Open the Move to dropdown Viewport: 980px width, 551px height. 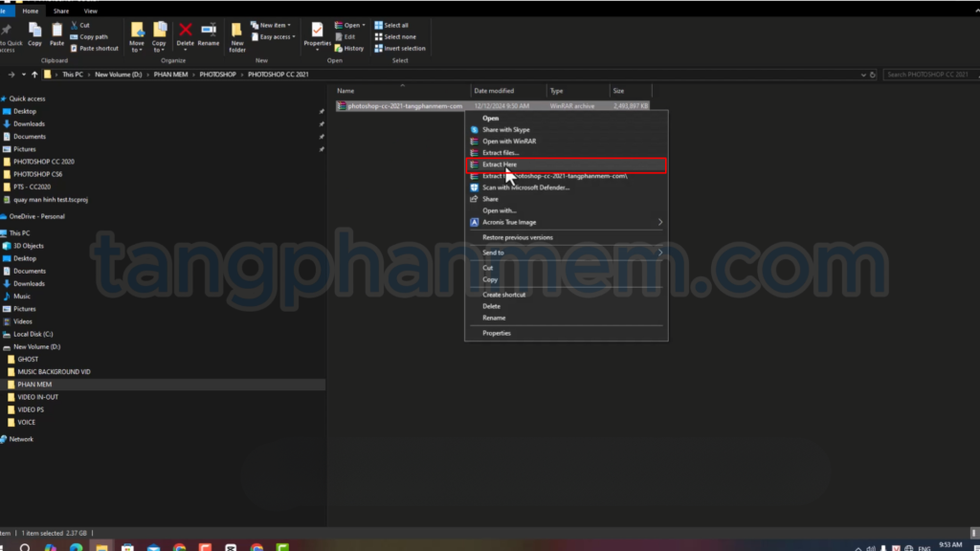pyautogui.click(x=137, y=36)
